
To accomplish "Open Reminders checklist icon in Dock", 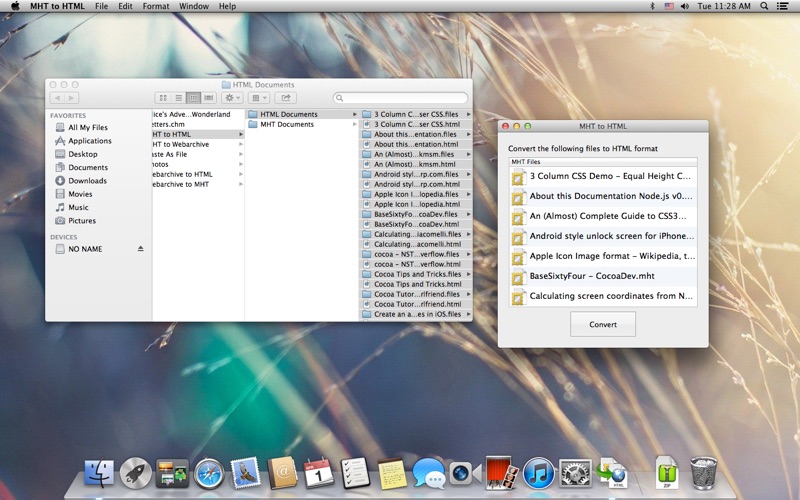I will [355, 473].
